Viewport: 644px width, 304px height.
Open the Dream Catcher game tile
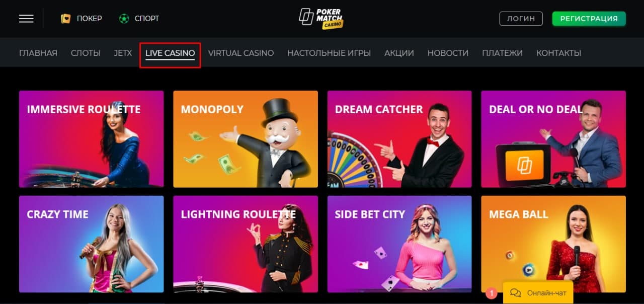click(399, 139)
